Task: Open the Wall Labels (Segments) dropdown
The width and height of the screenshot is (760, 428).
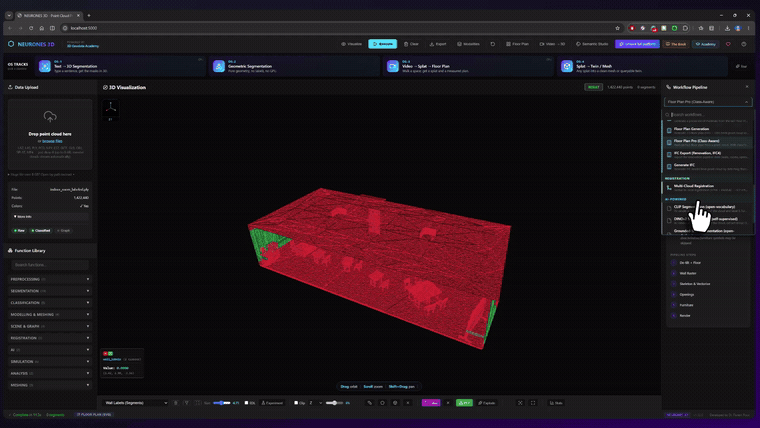Action: pyautogui.click(x=136, y=403)
